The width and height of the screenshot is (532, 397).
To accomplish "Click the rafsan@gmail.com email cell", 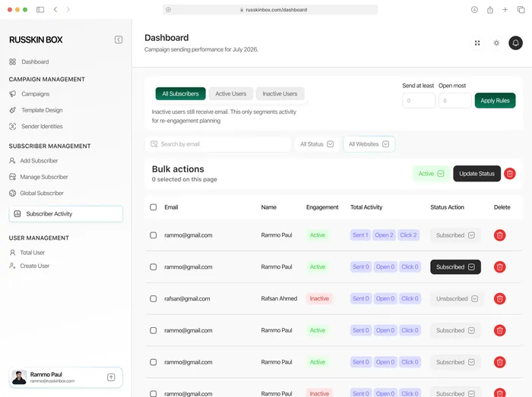I will pyautogui.click(x=187, y=299).
